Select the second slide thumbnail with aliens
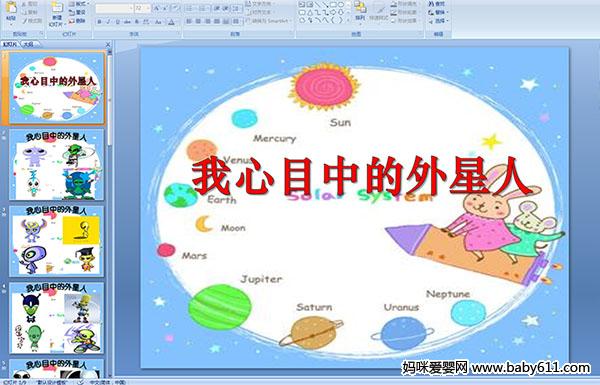The image size is (600, 385). [57, 165]
